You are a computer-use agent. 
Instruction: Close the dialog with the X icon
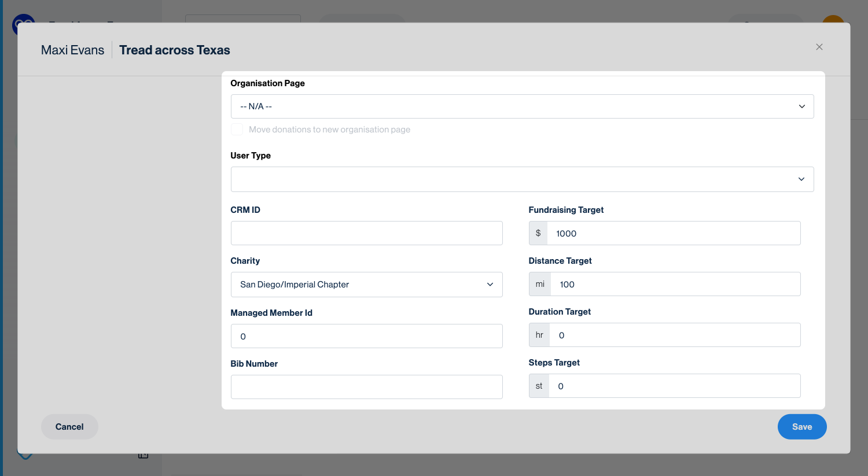click(819, 47)
